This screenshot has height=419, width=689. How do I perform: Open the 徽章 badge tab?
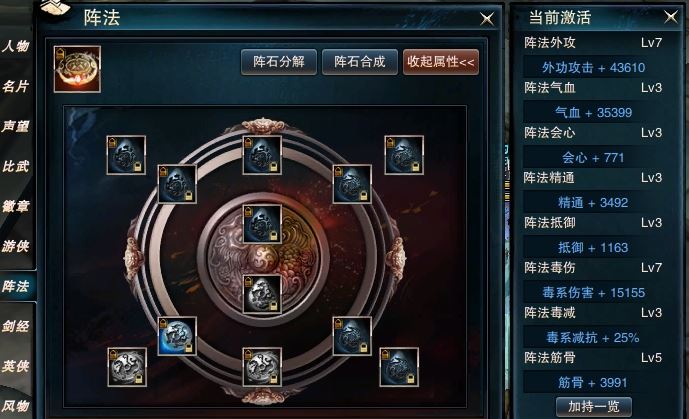[x=16, y=206]
